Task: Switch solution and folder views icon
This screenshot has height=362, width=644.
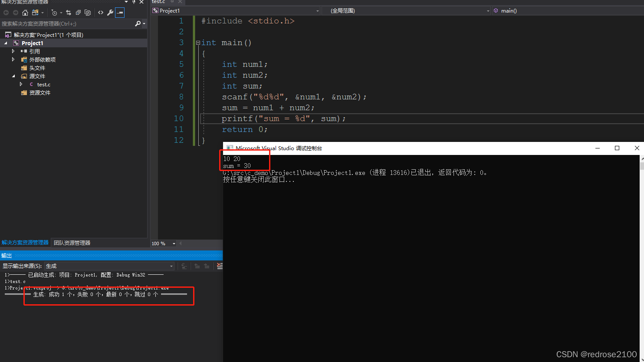Action: pyautogui.click(x=35, y=13)
